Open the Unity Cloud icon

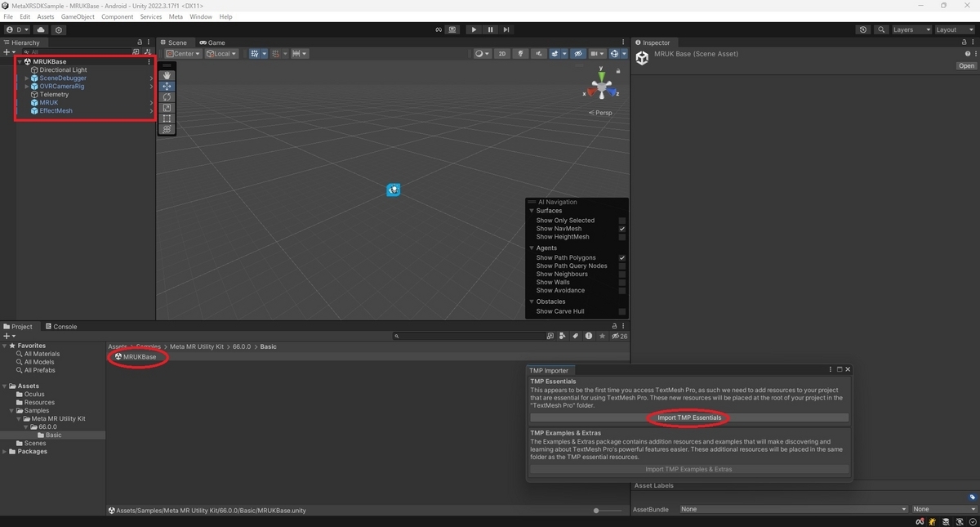pos(41,29)
